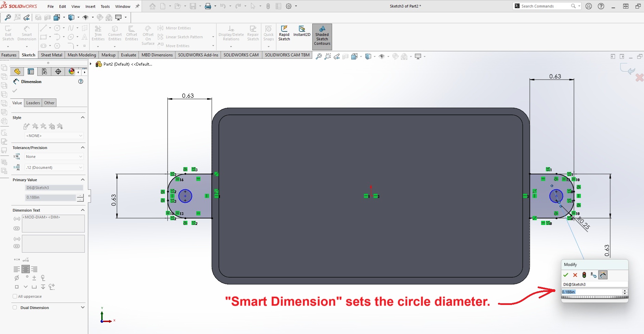
Task: Click the traffic light Rebuild icon
Action: [x=584, y=275]
